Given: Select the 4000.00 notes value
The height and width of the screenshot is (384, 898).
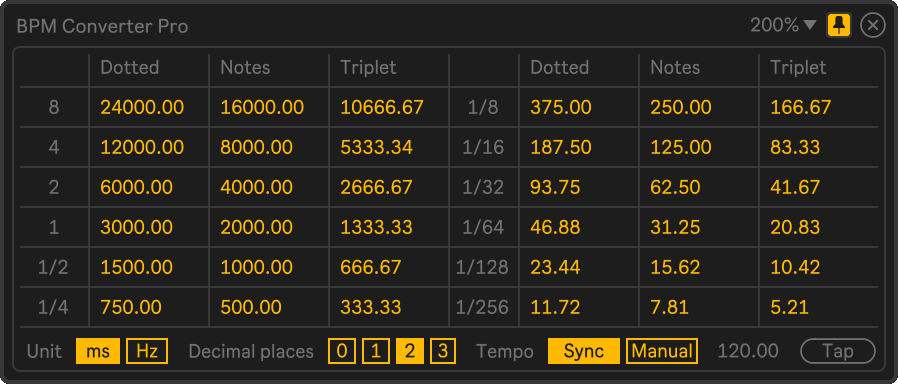Looking at the screenshot, I should coord(257,187).
